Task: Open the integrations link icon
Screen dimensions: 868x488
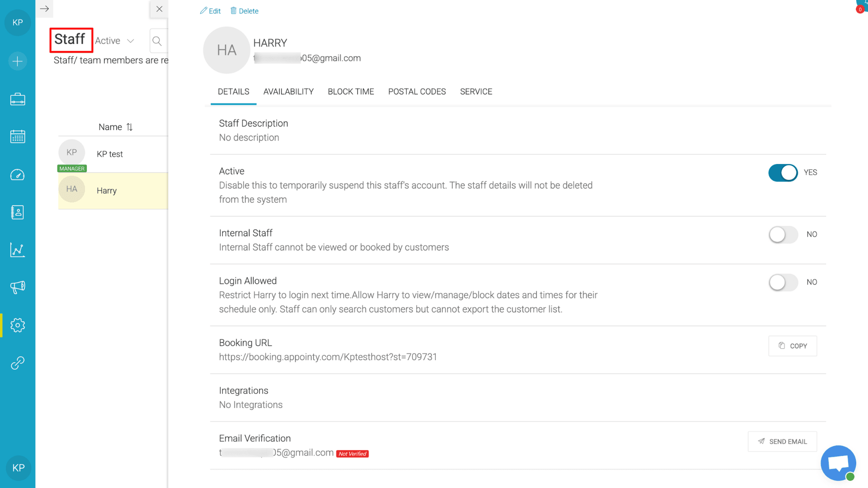Action: (x=18, y=363)
